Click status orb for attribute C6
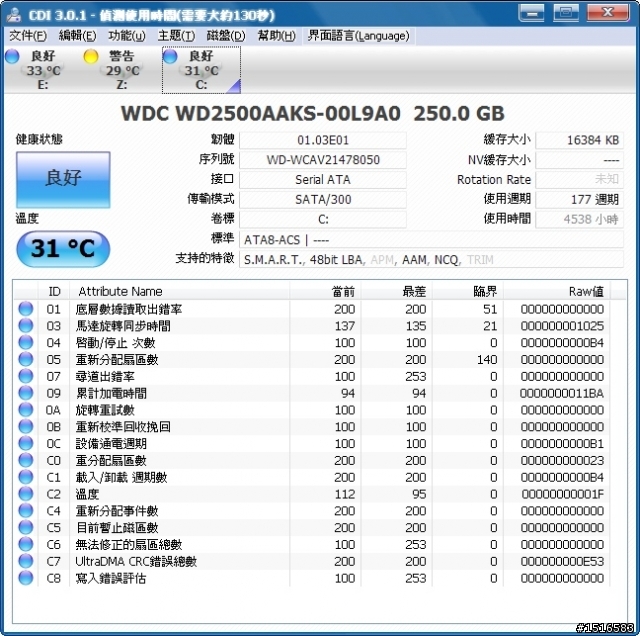This screenshot has width=640, height=636. (26, 544)
